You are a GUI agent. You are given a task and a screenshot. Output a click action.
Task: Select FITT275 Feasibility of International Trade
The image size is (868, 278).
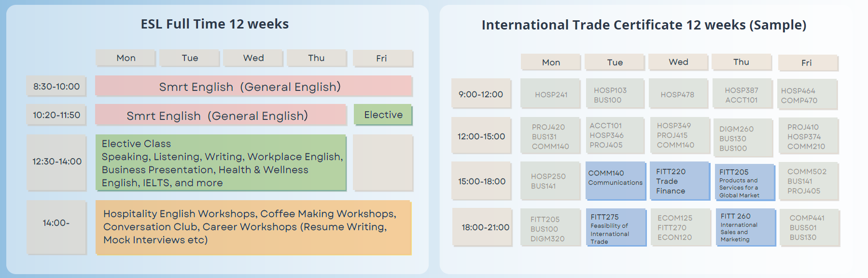pyautogui.click(x=616, y=227)
